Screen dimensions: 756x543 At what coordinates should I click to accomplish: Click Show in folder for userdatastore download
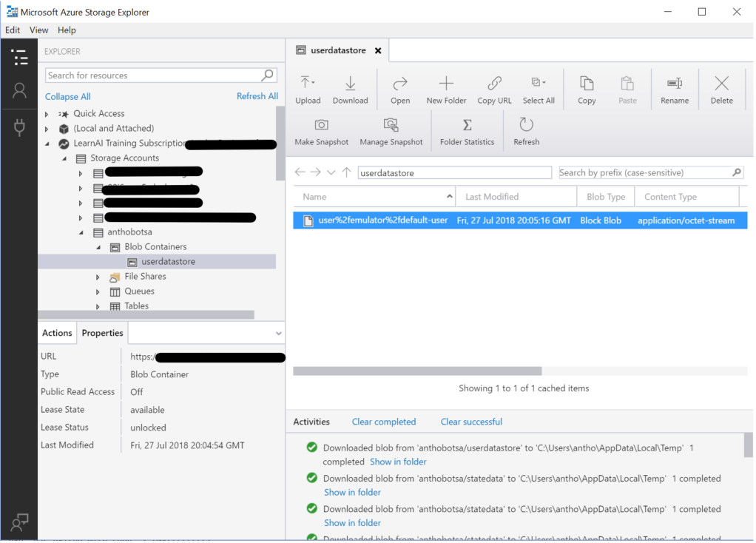click(x=398, y=462)
